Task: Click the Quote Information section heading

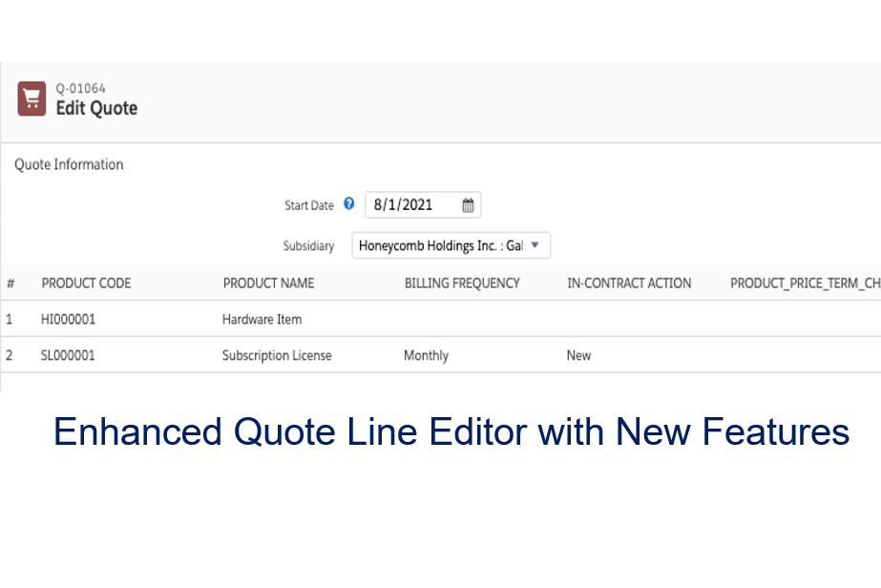Action: click(69, 164)
